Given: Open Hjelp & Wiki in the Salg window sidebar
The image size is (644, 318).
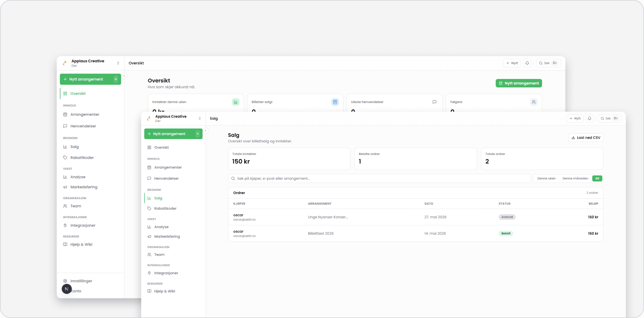Looking at the screenshot, I should (173, 291).
